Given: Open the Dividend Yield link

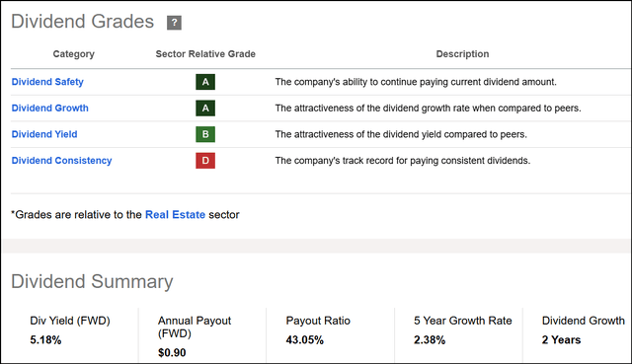Looking at the screenshot, I should pyautogui.click(x=44, y=134).
